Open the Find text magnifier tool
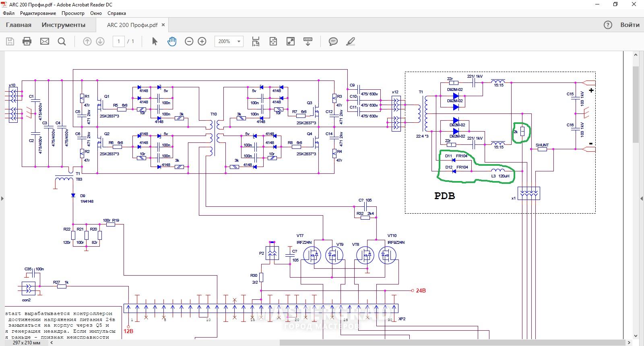Screen dimensions: 644x346 tap(62, 41)
